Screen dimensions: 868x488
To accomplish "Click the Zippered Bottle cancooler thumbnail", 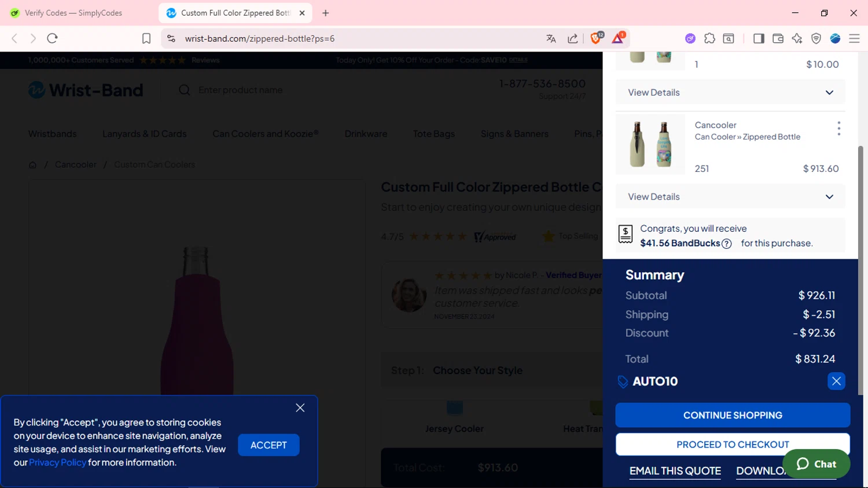I will (650, 144).
